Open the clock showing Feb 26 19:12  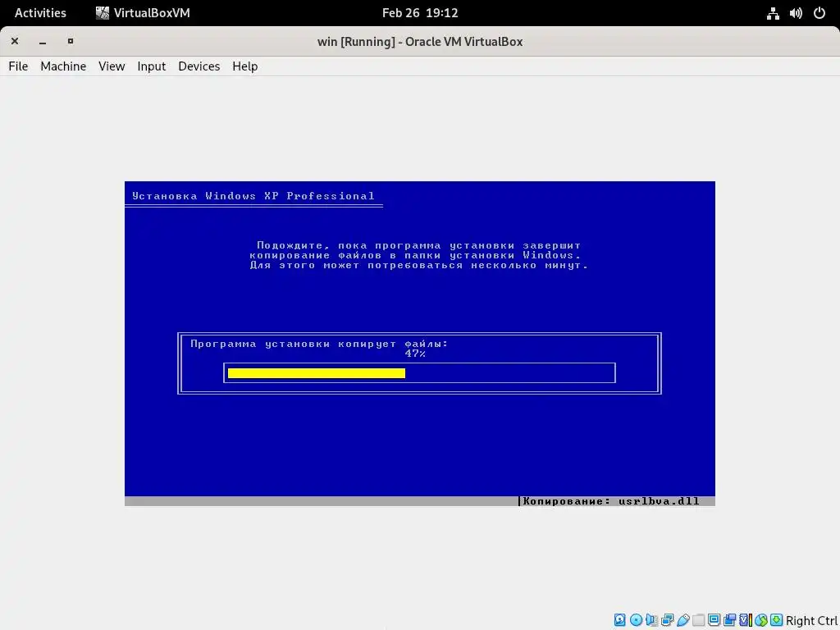(420, 13)
